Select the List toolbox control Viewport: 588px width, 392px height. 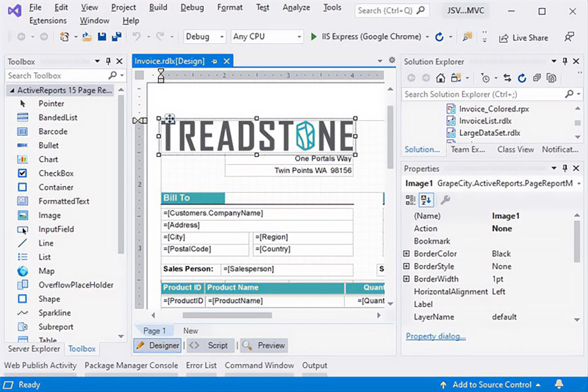point(44,257)
